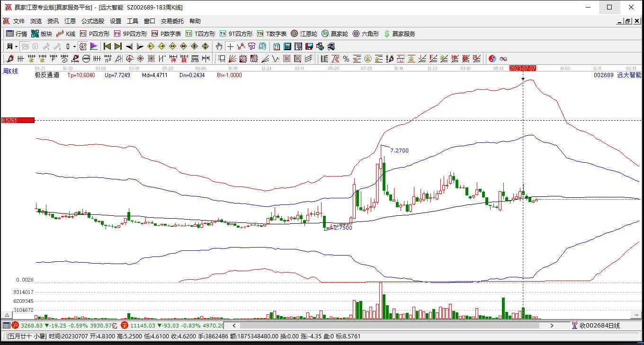
Task: Open 赢家服务 from the toolbar
Action: (400, 34)
